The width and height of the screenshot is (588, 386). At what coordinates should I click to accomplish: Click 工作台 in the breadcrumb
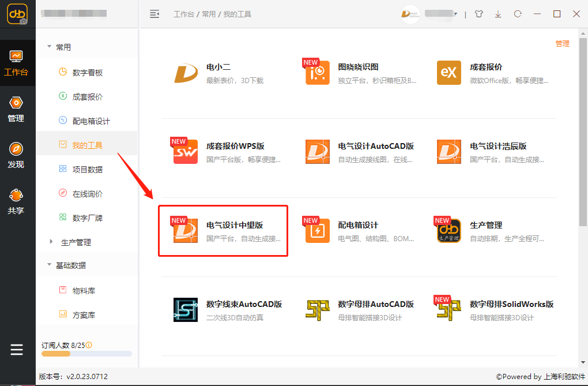tap(184, 14)
